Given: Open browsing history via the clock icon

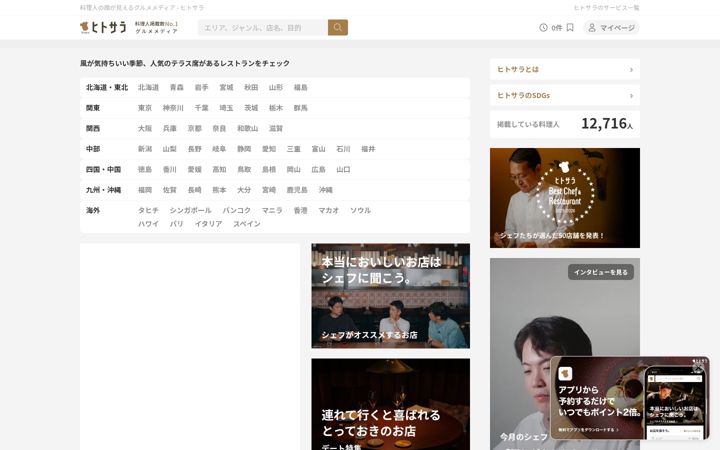Looking at the screenshot, I should click(x=543, y=28).
